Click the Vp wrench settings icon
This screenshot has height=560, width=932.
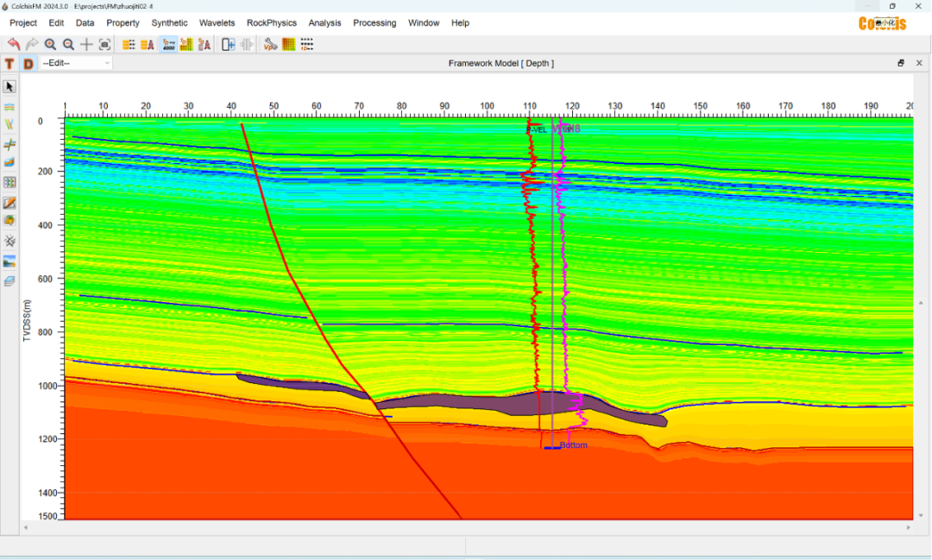tap(270, 44)
